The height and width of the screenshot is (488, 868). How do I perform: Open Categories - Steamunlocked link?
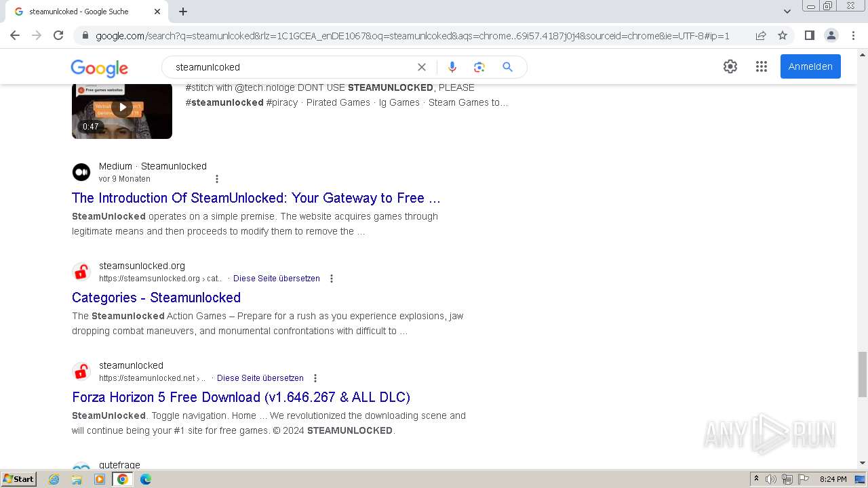pyautogui.click(x=156, y=298)
